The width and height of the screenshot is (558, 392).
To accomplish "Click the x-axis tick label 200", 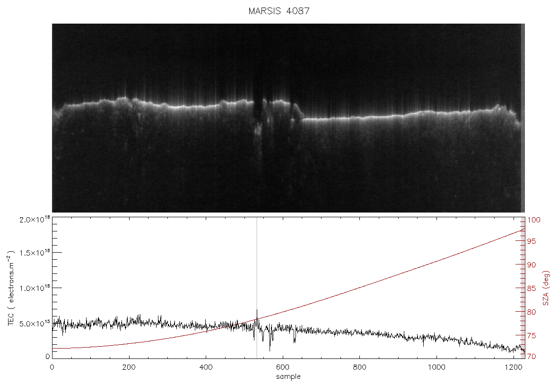I will [x=129, y=367].
